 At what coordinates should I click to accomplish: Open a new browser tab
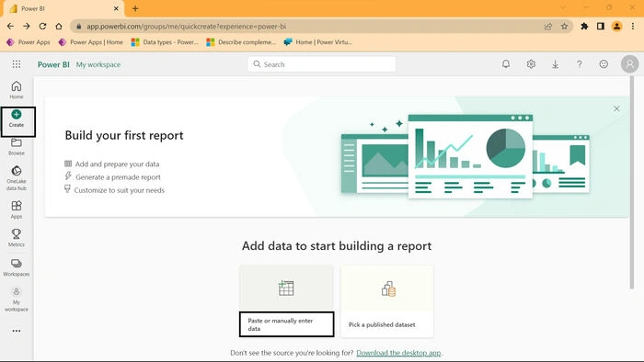135,8
